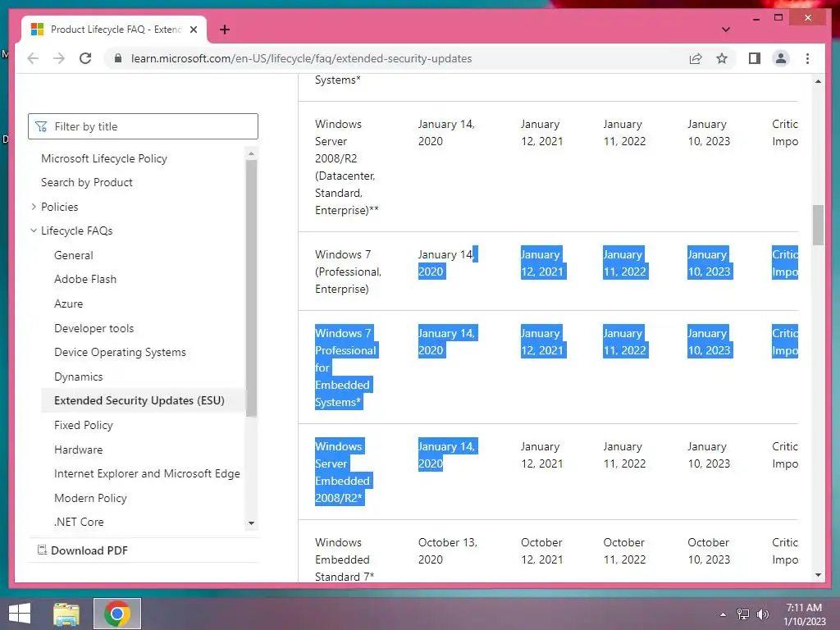The width and height of the screenshot is (840, 630).
Task: Open the .NET Core item
Action: [79, 522]
